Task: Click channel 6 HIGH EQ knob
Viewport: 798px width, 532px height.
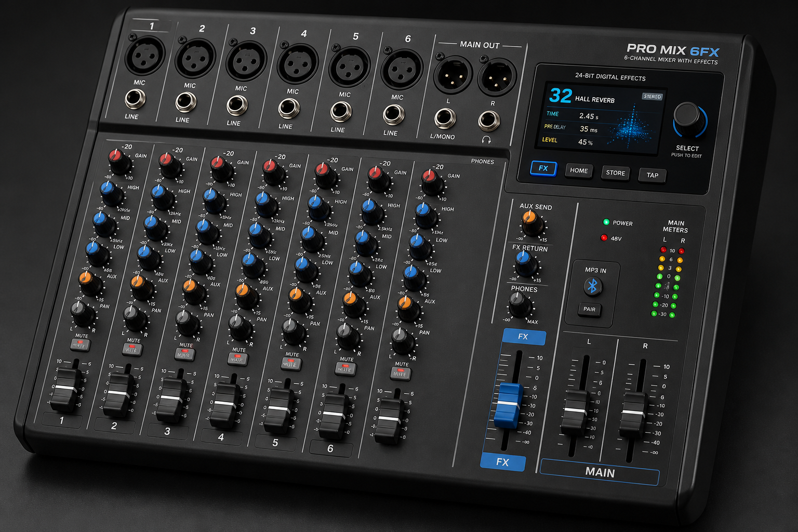Action: point(372,211)
